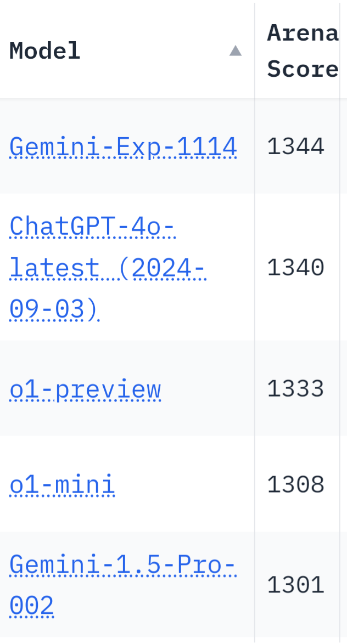Select the 1344 score cell
This screenshot has width=347, height=644.
pos(295,146)
